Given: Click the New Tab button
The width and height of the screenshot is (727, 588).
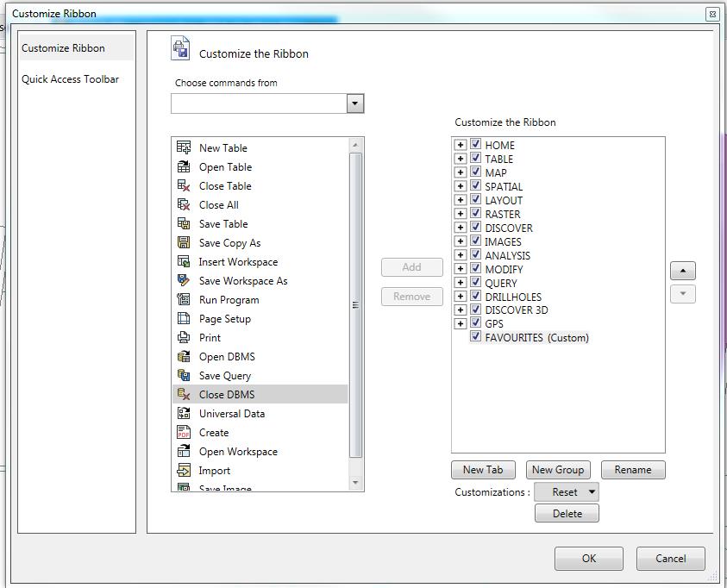Looking at the screenshot, I should point(483,470).
